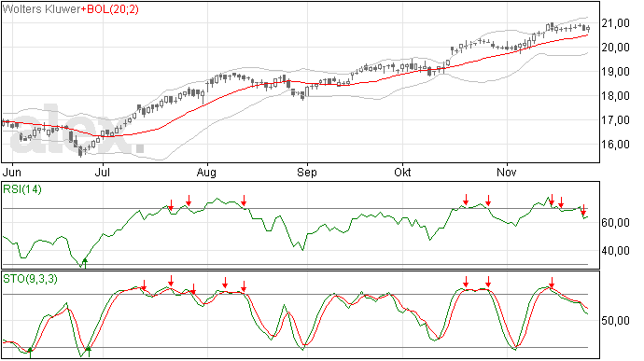The width and height of the screenshot is (644, 361).
Task: Select the Sep month label
Action: [307, 173]
